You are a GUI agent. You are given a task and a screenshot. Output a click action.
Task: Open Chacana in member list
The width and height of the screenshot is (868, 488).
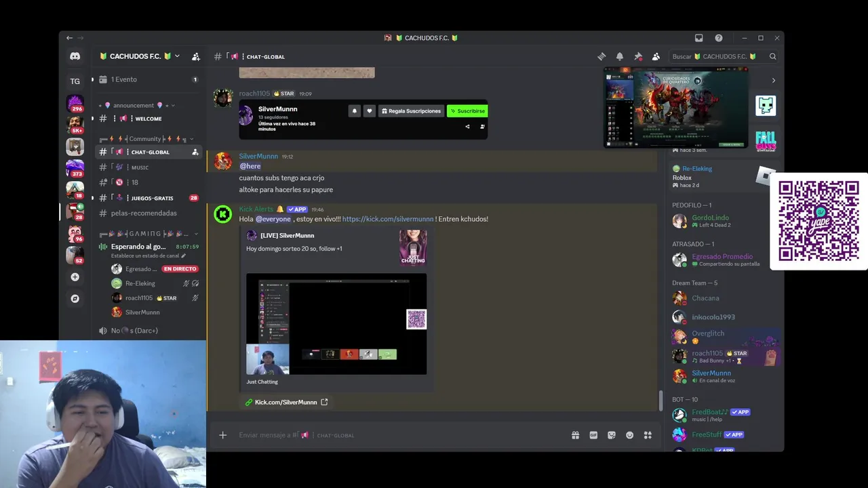click(x=724, y=298)
